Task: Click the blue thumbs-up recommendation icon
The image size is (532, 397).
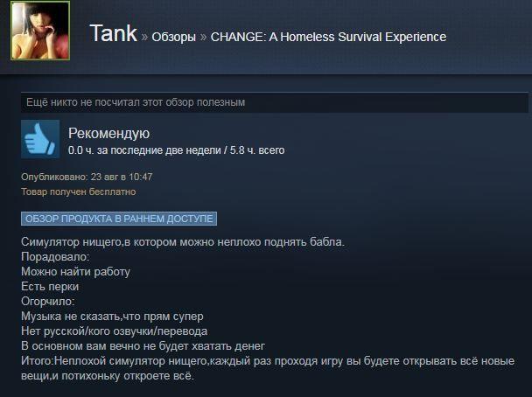Action: point(40,139)
